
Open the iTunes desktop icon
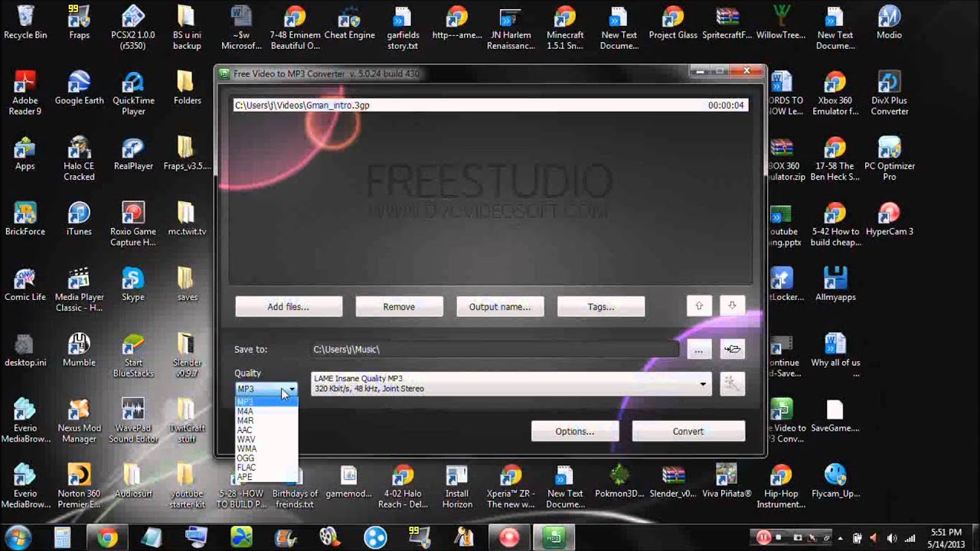tap(79, 219)
